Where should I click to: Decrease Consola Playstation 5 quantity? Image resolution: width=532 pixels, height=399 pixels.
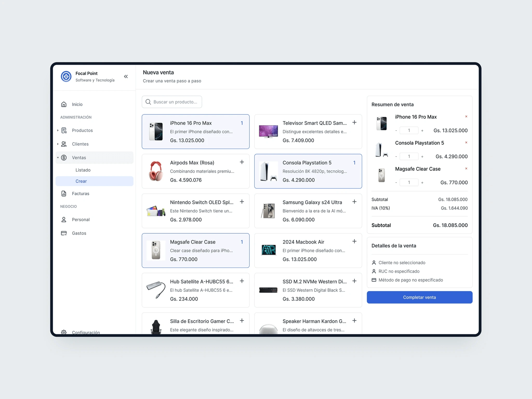pyautogui.click(x=396, y=157)
